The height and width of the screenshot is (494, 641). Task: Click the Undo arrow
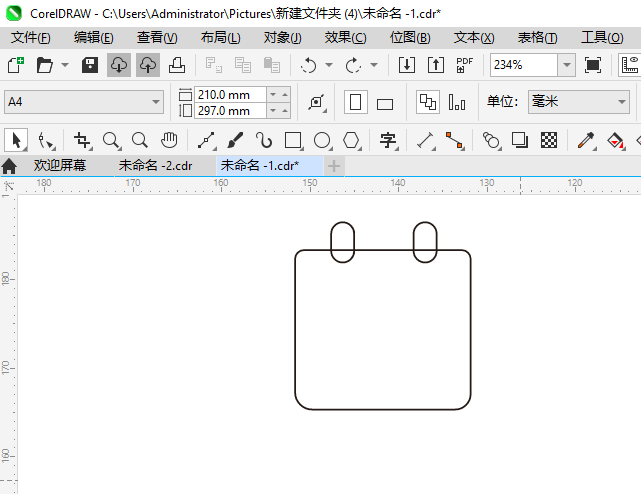click(309, 65)
